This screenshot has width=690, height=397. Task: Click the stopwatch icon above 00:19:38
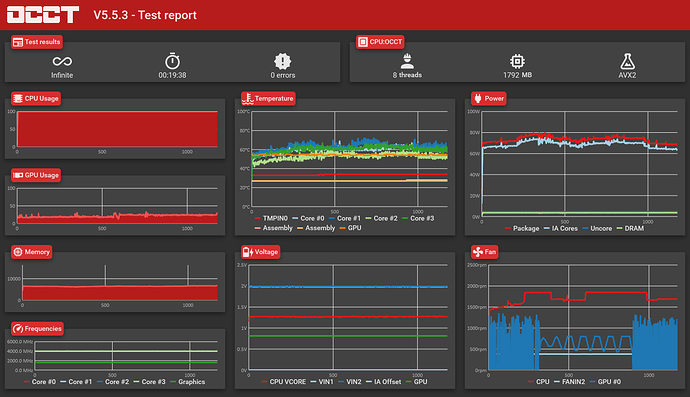pyautogui.click(x=172, y=61)
